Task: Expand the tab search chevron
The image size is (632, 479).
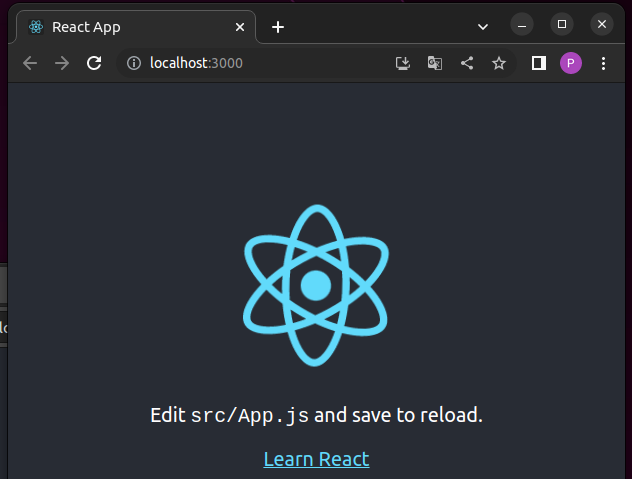Action: [483, 27]
